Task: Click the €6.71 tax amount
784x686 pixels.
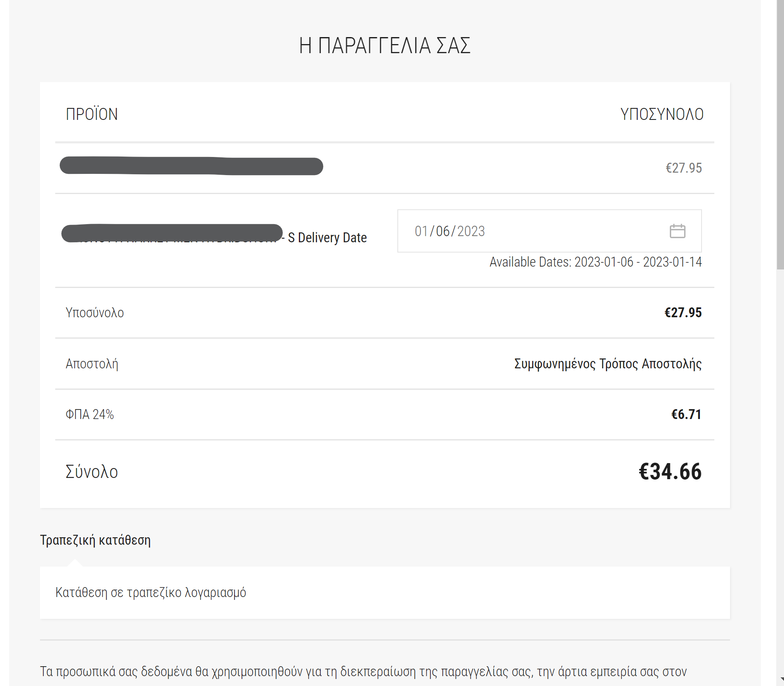Action: coord(686,414)
